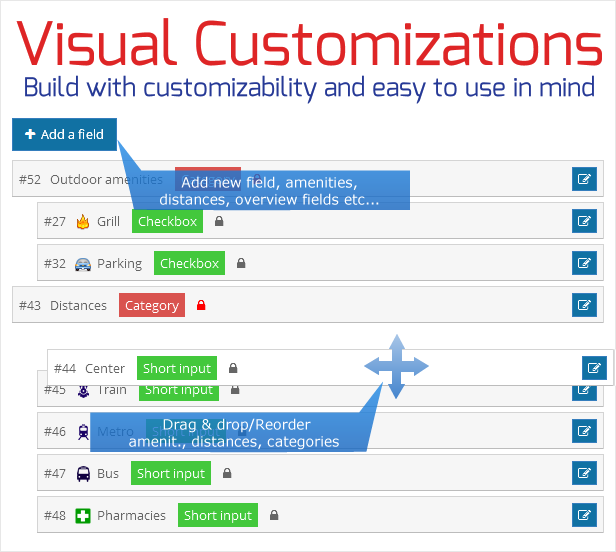Image resolution: width=616 pixels, height=552 pixels.
Task: Click the green cross Pharmacies icon
Action: (83, 515)
